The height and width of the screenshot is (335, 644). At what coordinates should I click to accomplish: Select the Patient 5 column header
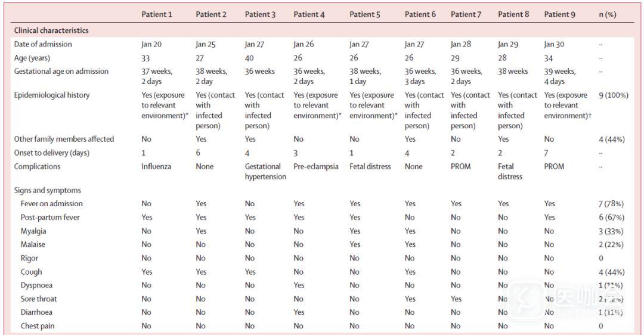[365, 14]
